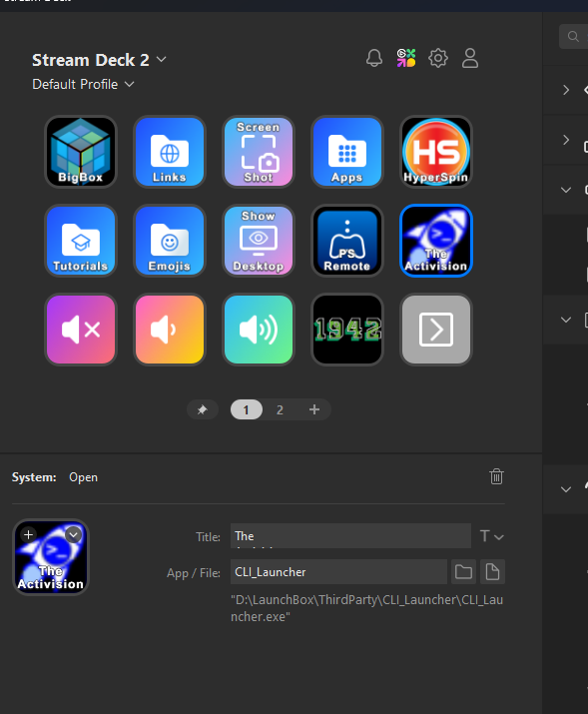Select the BigBox key
The height and width of the screenshot is (714, 588).
[x=81, y=152]
